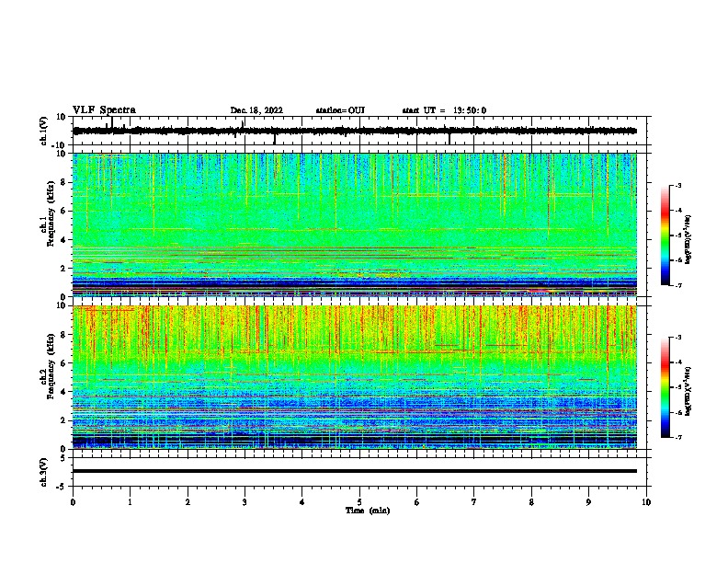Click the 'ch.3(V)' axis label
Screen dimensions: 728x563
tap(44, 473)
